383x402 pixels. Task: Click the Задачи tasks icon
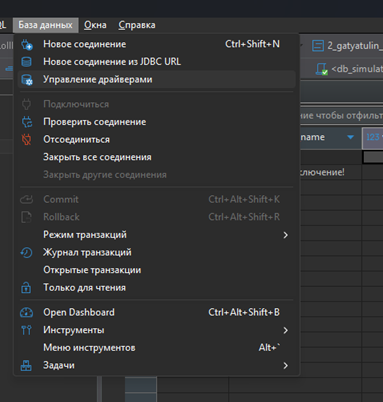click(26, 365)
